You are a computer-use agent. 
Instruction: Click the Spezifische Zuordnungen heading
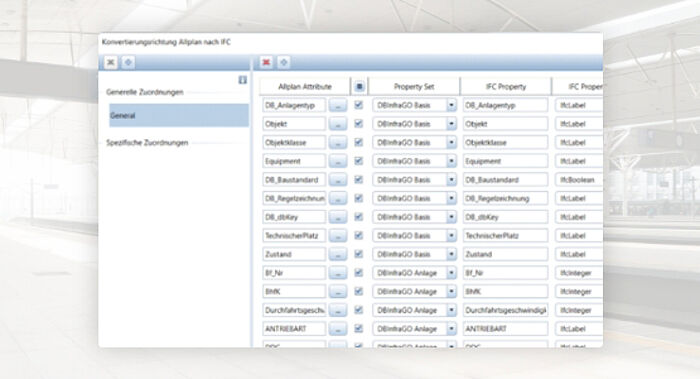pyautogui.click(x=147, y=143)
